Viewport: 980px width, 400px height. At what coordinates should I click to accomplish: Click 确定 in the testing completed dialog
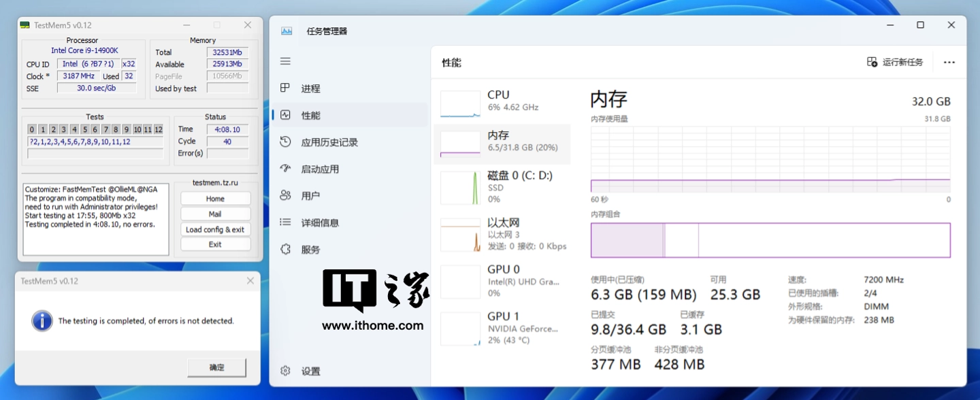point(216,367)
